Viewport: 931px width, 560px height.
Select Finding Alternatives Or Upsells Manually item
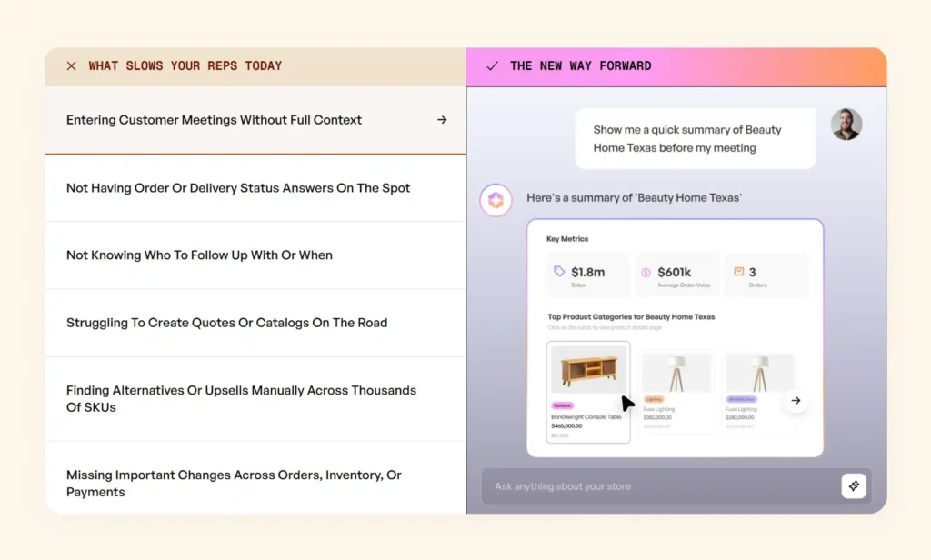(255, 399)
